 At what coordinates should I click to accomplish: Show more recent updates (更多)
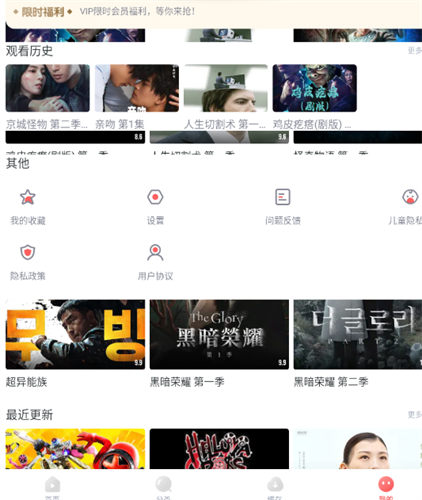click(415, 415)
